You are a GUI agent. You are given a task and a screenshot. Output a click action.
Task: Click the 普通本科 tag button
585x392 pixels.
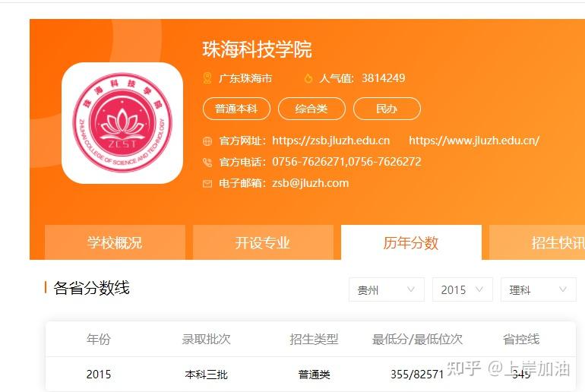236,109
